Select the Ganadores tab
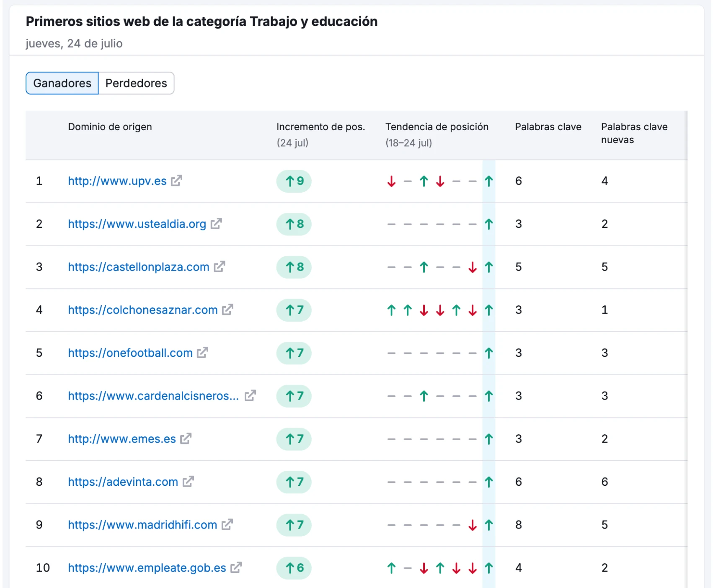The width and height of the screenshot is (713, 588). (62, 83)
